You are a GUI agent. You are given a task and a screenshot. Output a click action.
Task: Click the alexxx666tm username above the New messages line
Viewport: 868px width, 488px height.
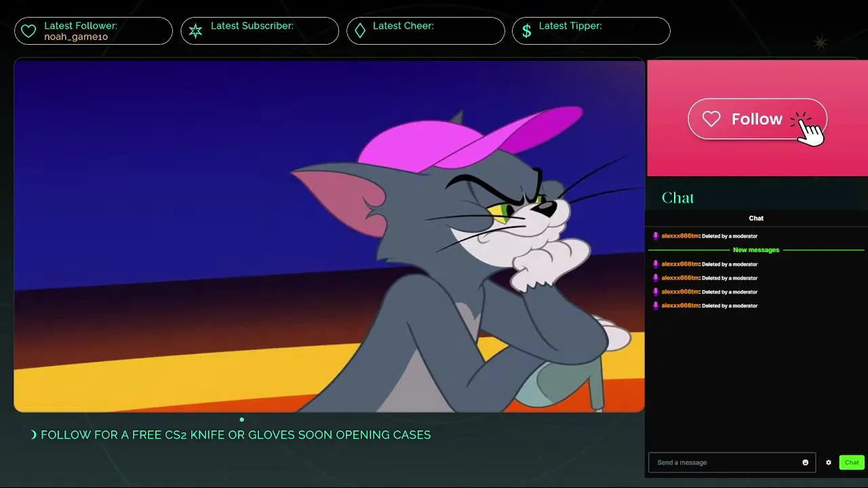680,236
